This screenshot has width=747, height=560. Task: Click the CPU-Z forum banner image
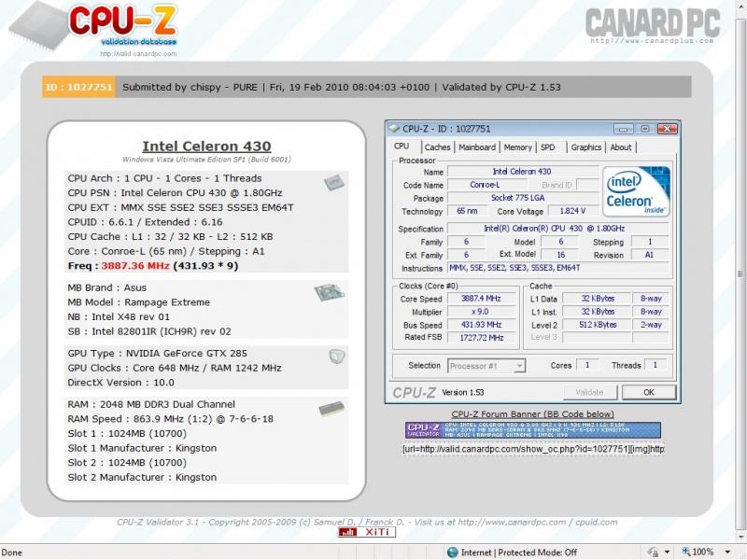533,429
